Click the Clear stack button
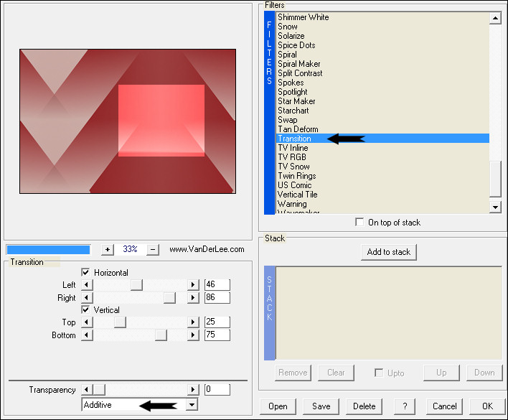Image resolution: width=508 pixels, height=420 pixels. tap(336, 373)
